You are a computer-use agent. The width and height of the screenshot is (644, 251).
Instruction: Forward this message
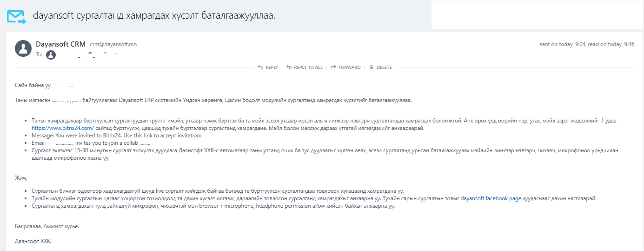[345, 67]
